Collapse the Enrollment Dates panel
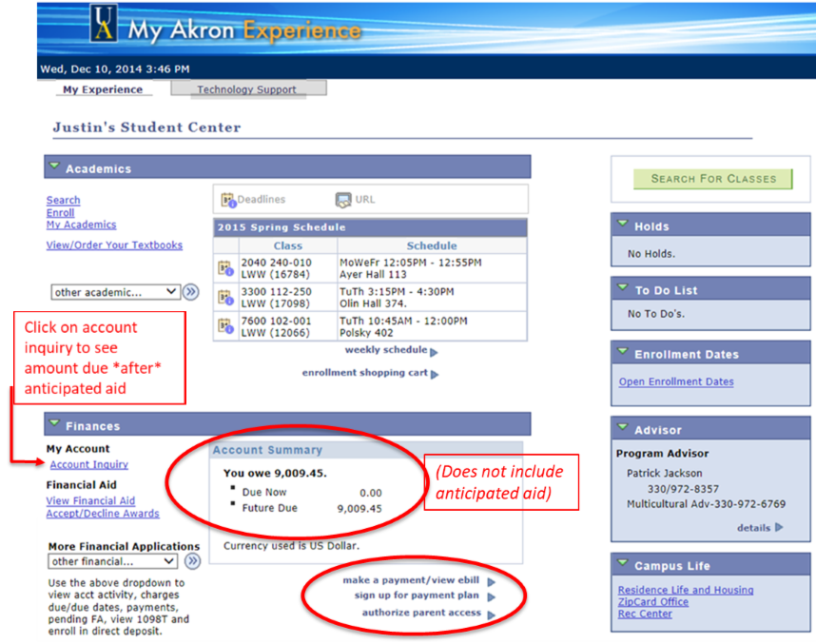The width and height of the screenshot is (816, 644). pos(622,351)
